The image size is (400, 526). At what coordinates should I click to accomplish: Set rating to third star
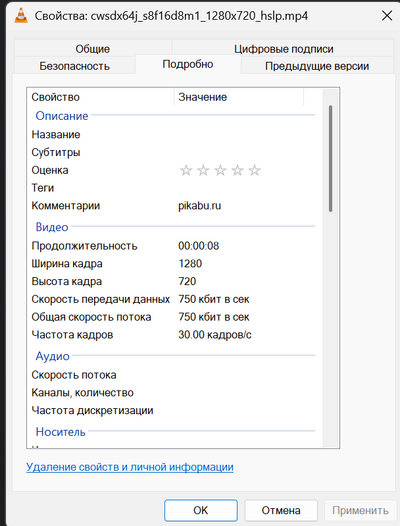pos(220,170)
